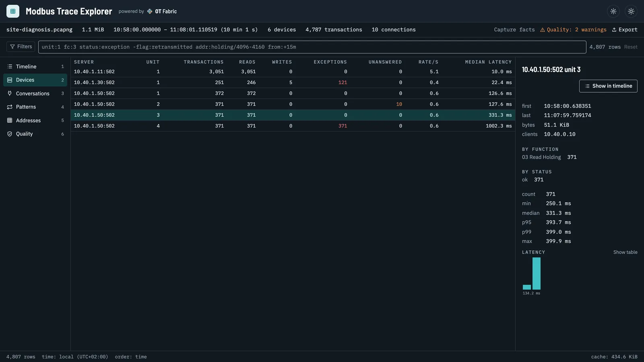Click the 126.6 ms median latency cell

click(x=500, y=93)
